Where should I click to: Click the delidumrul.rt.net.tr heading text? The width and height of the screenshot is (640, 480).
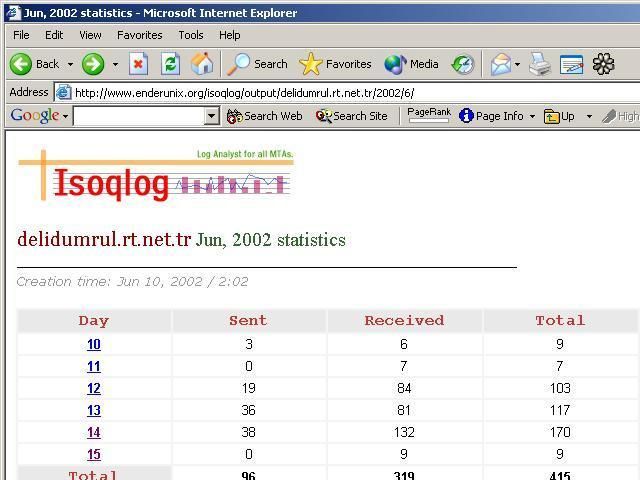click(104, 239)
